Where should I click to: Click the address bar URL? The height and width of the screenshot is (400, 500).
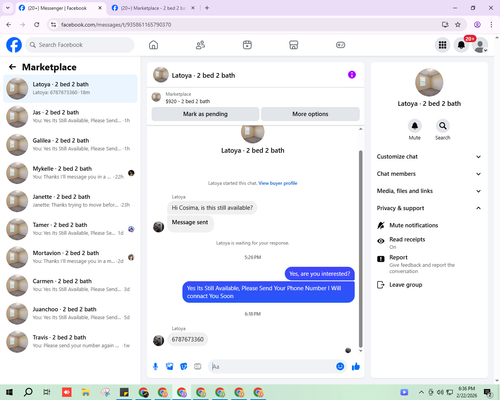click(116, 25)
